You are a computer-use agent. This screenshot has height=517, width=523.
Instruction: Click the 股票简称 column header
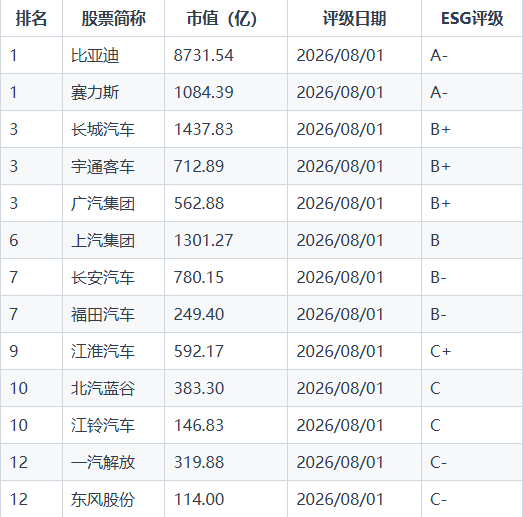[x=113, y=18]
